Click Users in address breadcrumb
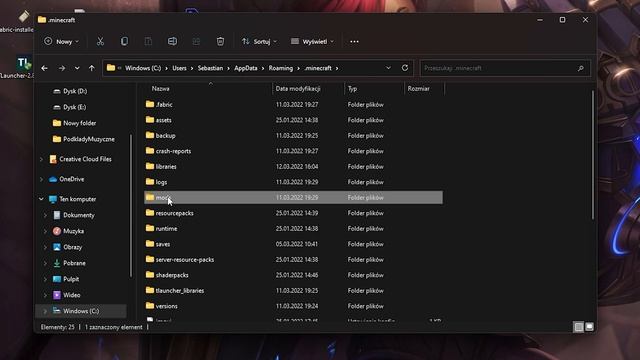 (x=179, y=68)
